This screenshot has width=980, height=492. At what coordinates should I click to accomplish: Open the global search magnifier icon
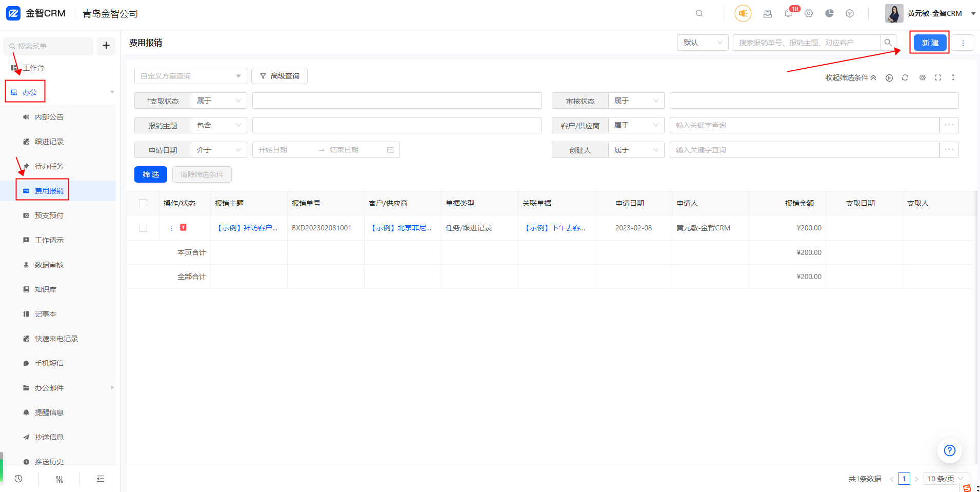click(699, 13)
